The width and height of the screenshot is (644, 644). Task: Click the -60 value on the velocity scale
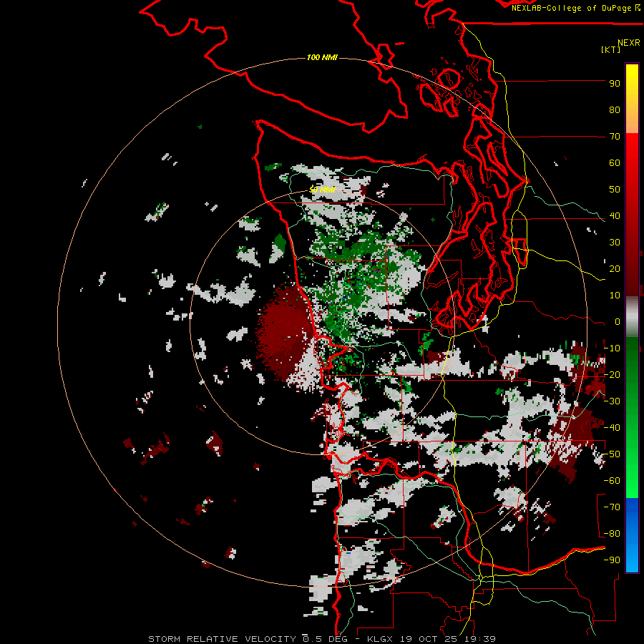612,481
